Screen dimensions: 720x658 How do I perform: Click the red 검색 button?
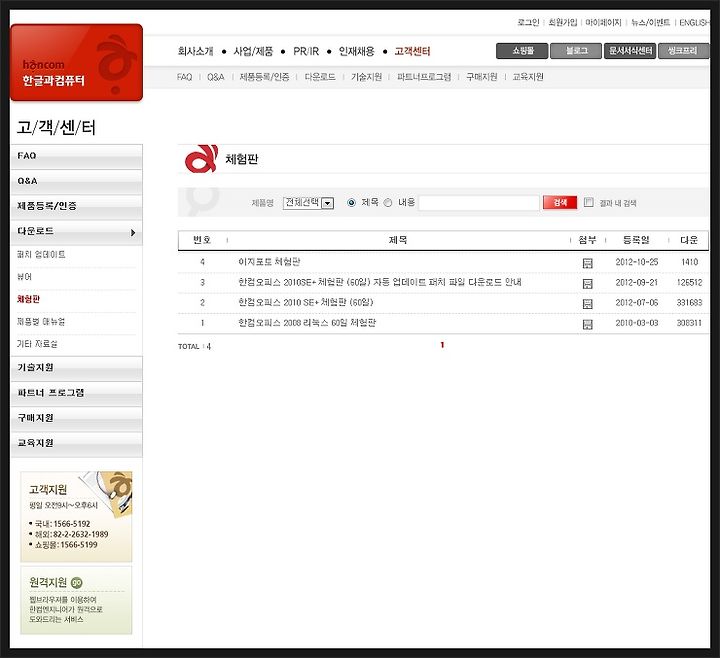(x=560, y=202)
